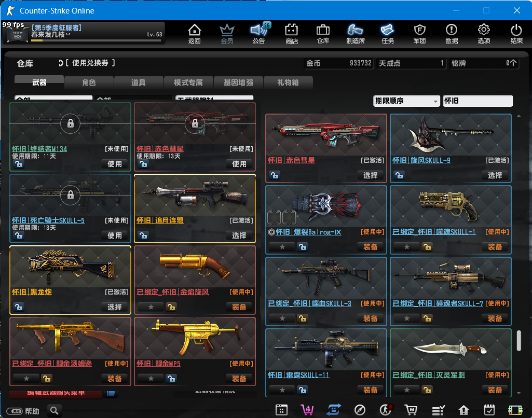Viewport: 532px width, 418px height.
Task: Toggle gold lock on 已绑定_怀旧|金焰旋风
Action: tap(171, 307)
